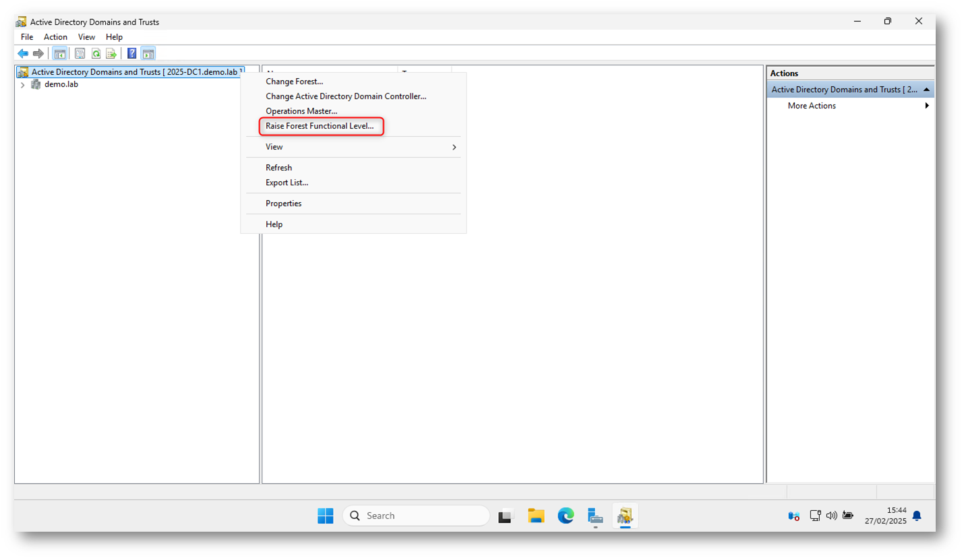
Task: Click the blue Back arrow in toolbar
Action: pos(22,53)
